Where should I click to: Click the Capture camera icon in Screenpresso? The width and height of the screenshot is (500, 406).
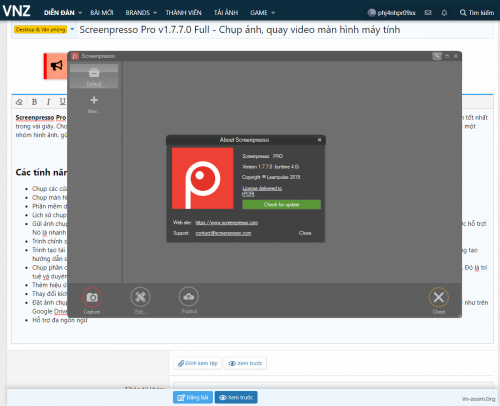(x=92, y=297)
